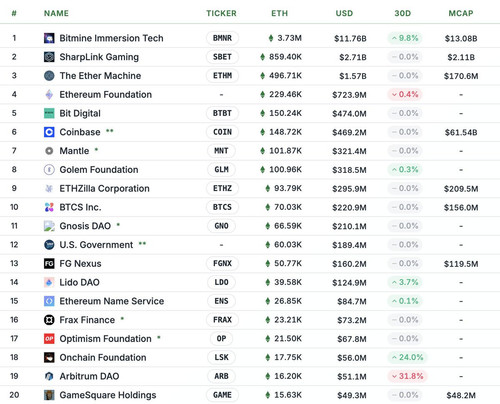This screenshot has height=404, width=500.
Task: Click the LDO ticker badge
Action: tap(221, 282)
